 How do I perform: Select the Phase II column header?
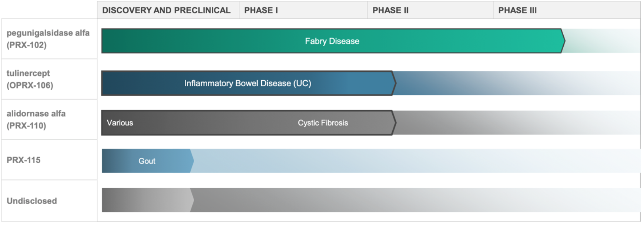(390, 10)
